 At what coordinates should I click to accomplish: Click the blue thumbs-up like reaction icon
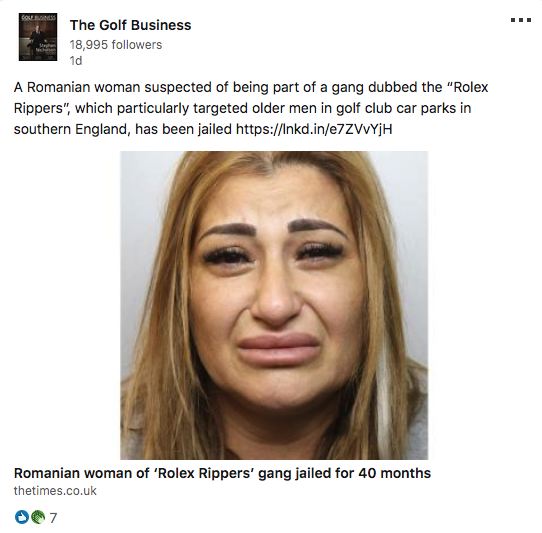pos(22,517)
